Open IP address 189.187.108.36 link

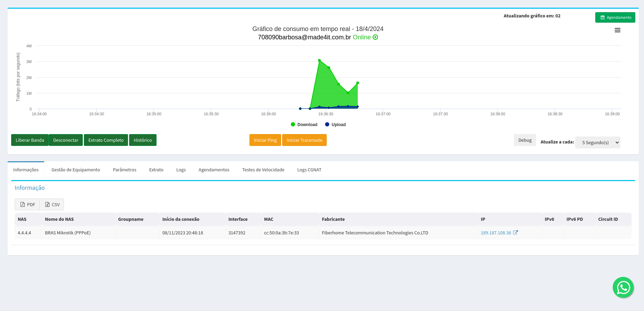pyautogui.click(x=496, y=233)
